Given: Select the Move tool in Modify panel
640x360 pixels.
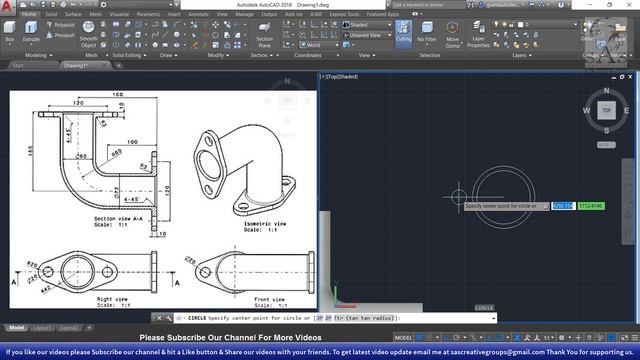Looking at the screenshot, I should coord(216,25).
